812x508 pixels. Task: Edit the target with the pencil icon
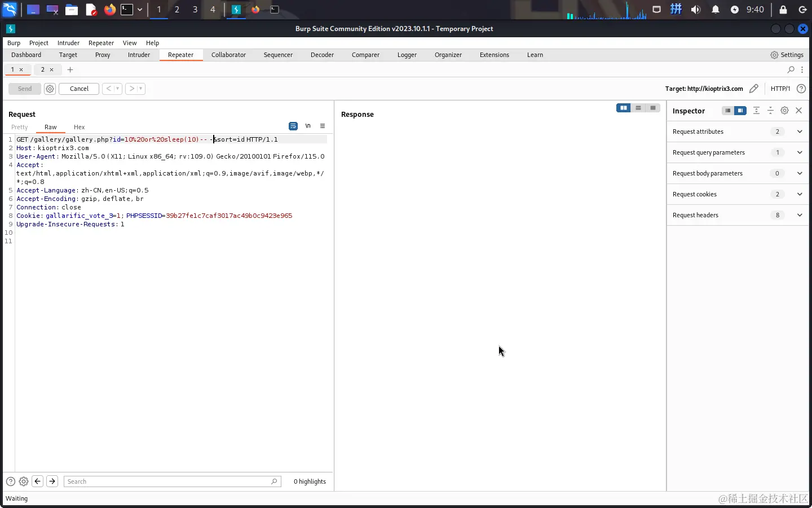[x=754, y=89]
